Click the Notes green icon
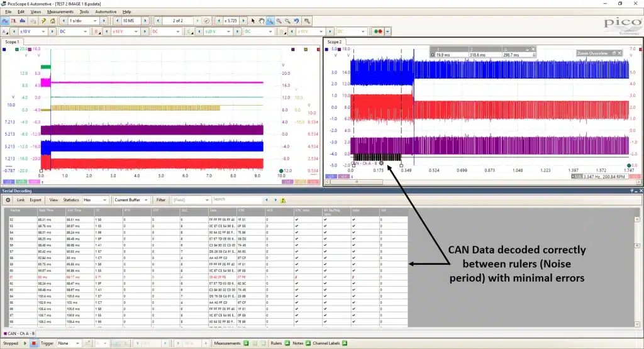This screenshot has width=644, height=349. [x=308, y=343]
